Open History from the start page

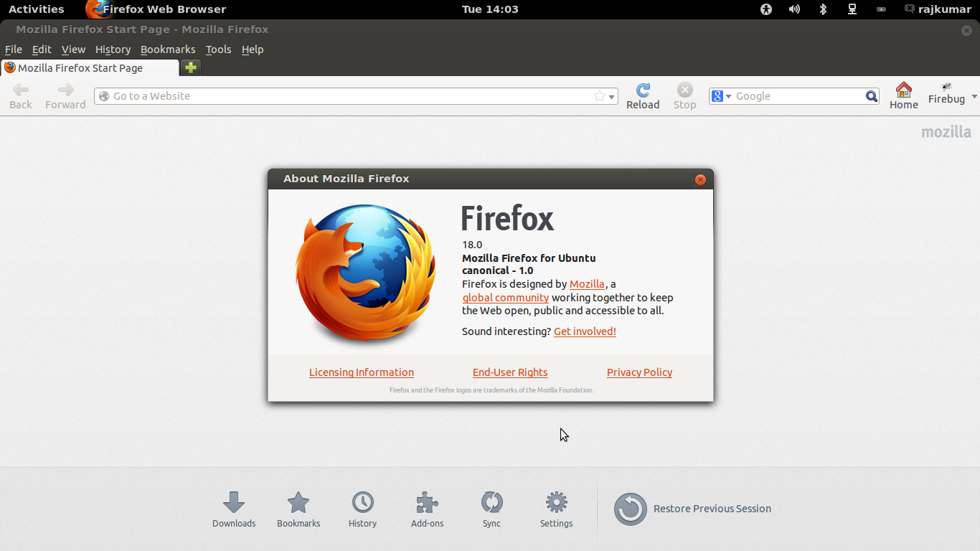[x=362, y=510]
